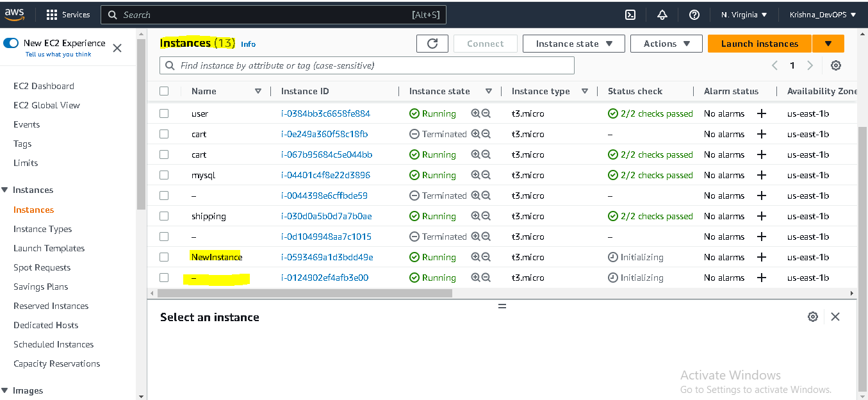Open the help question mark icon
This screenshot has width=868, height=400.
coord(694,14)
